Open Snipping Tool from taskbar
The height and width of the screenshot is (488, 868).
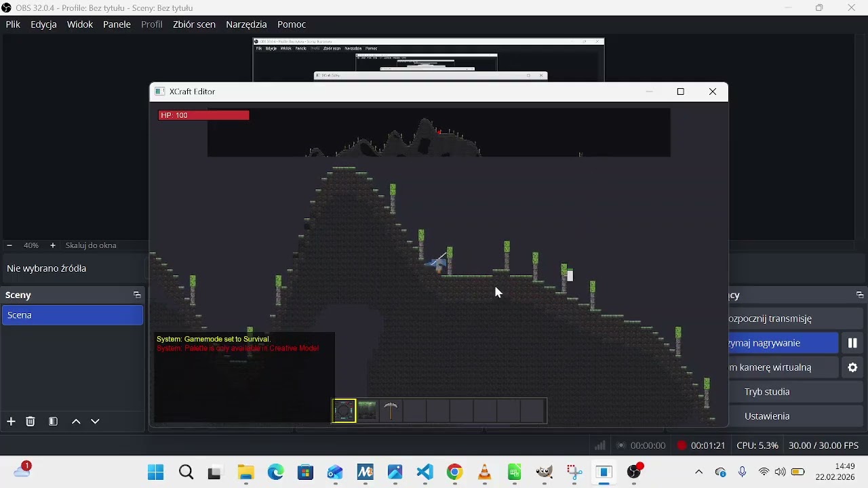[x=574, y=472]
